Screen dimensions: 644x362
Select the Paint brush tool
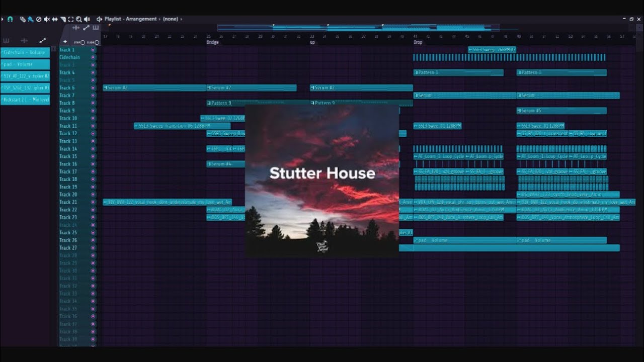[x=30, y=19]
